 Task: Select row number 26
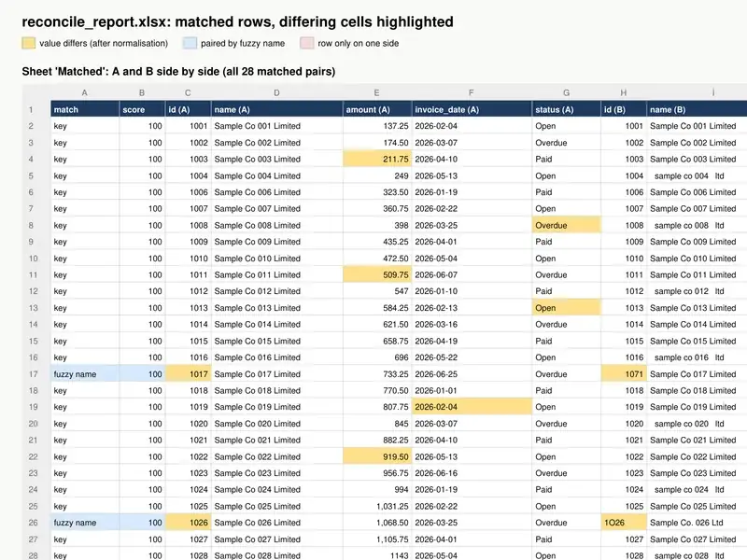(33, 523)
